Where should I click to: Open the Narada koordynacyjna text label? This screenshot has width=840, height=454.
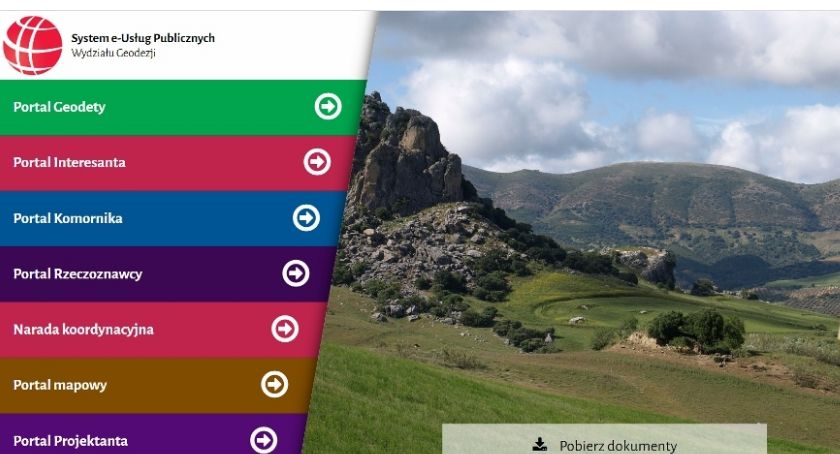click(x=84, y=330)
